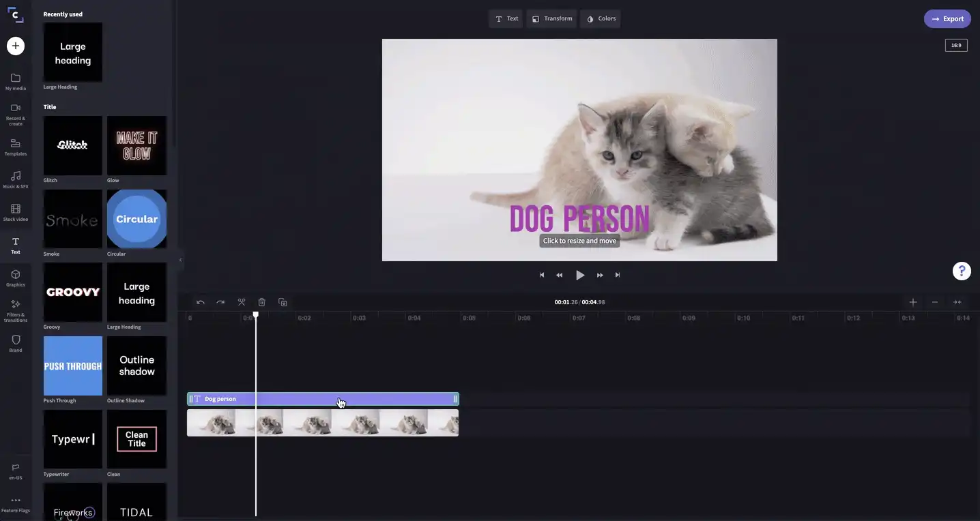Choose the Glitch title style
This screenshot has height=521, width=980.
(73, 145)
